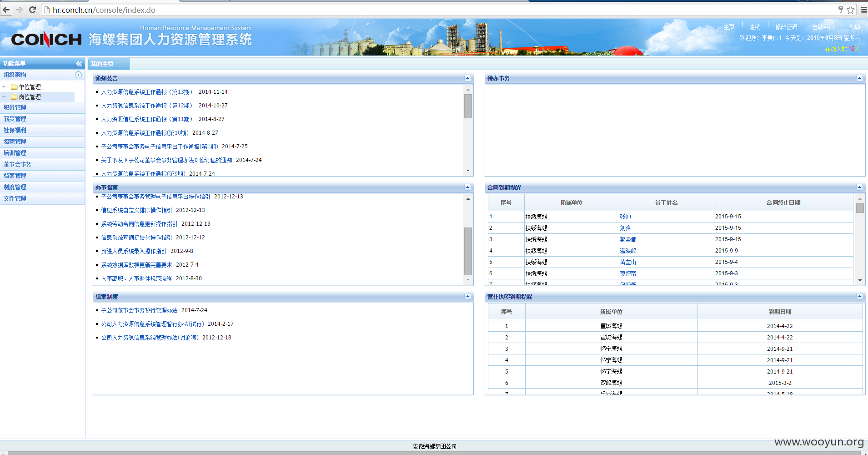Viewport: 868px width, 455px height.
Task: Collapse the 规章制度 panel
Action: coord(467,297)
